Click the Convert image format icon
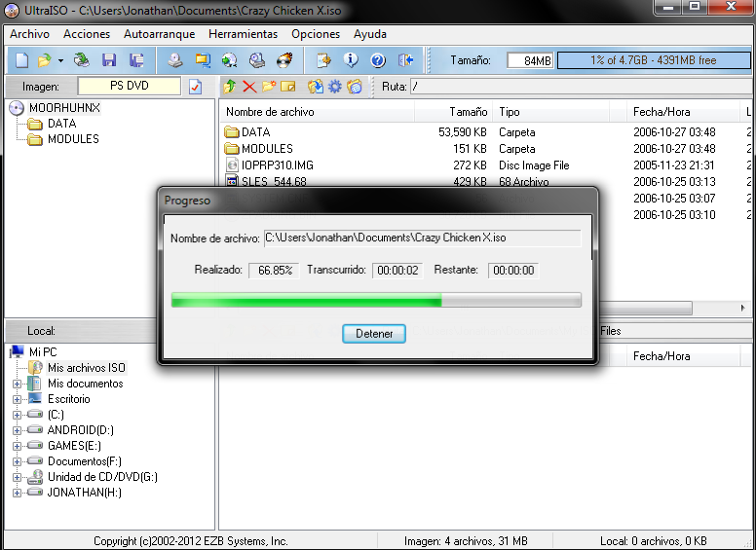The image size is (756, 550). click(x=203, y=60)
